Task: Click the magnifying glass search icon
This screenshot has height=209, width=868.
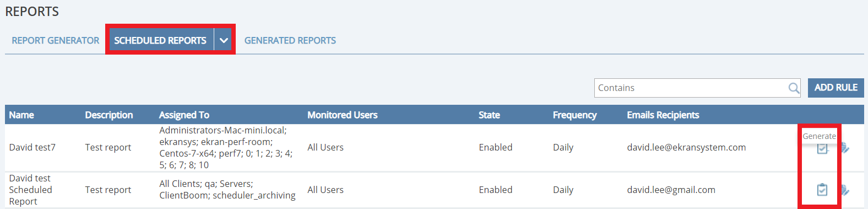Action: (794, 88)
